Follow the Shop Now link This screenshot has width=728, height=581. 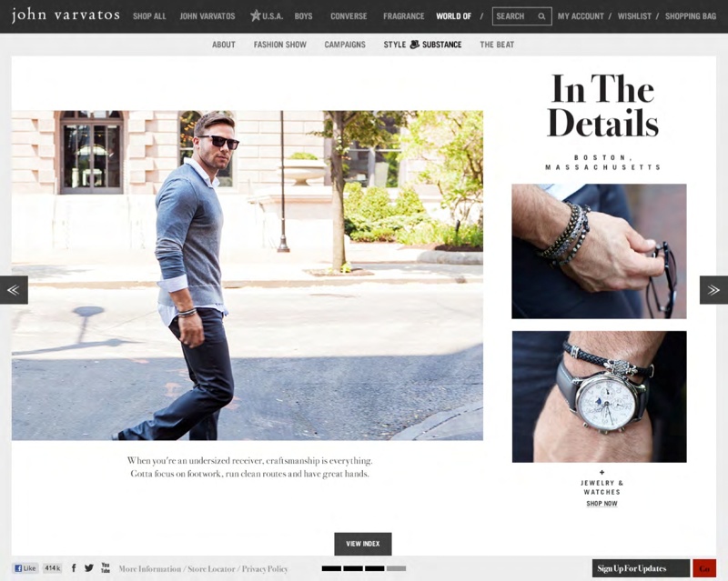click(x=602, y=504)
